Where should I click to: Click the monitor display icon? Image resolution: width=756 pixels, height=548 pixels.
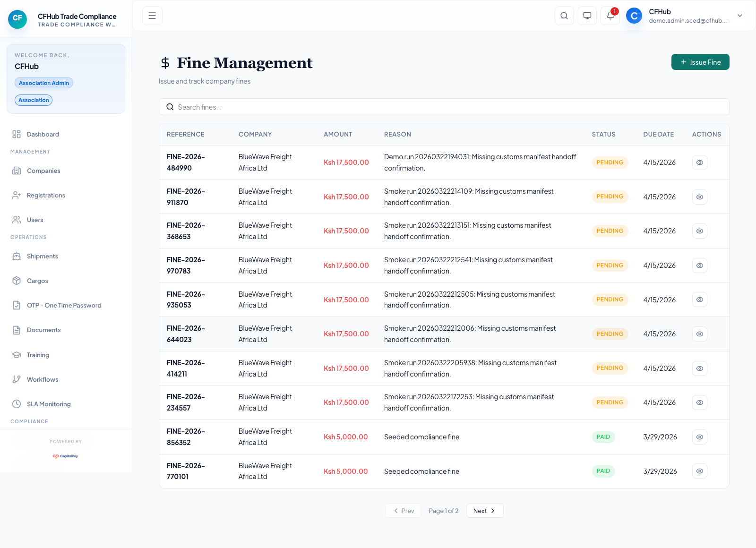coord(587,16)
